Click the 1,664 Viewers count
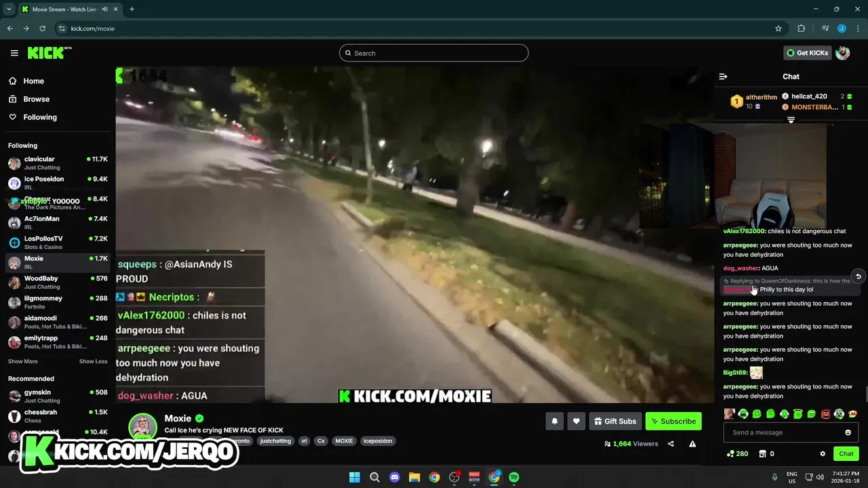Viewport: 868px width, 488px height. tap(631, 444)
